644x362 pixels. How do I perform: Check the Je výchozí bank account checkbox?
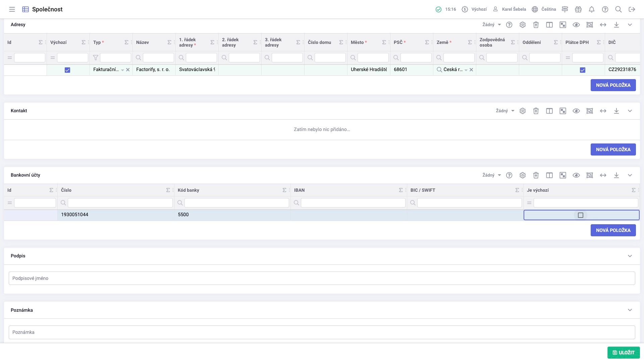[581, 215]
